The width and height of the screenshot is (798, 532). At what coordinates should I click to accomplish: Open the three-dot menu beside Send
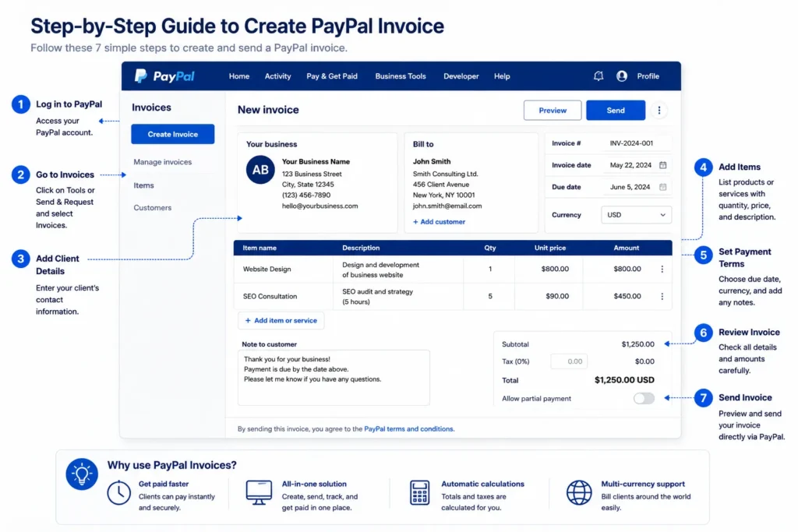(x=659, y=111)
